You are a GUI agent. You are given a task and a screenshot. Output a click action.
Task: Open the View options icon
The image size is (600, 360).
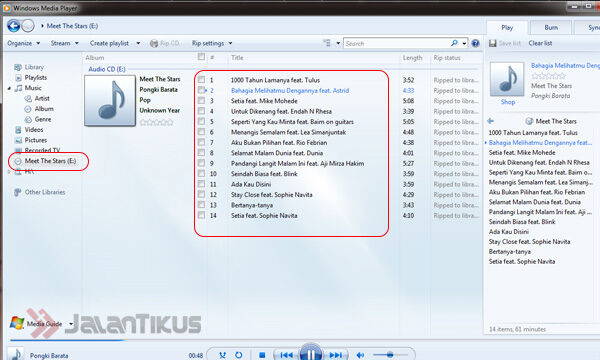[x=327, y=43]
